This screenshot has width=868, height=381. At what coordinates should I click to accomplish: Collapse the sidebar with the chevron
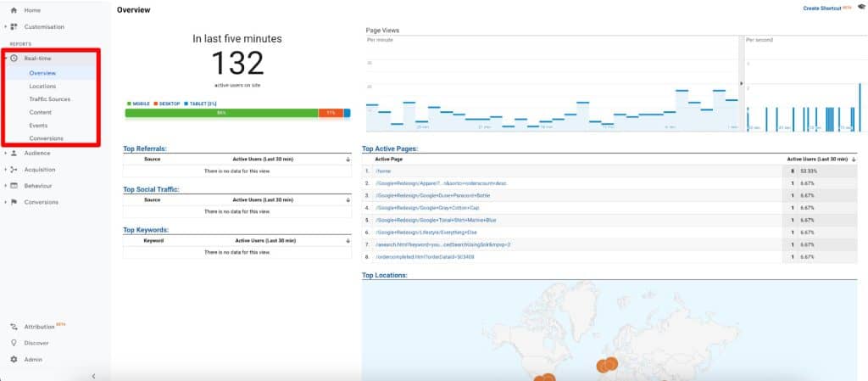pyautogui.click(x=93, y=376)
